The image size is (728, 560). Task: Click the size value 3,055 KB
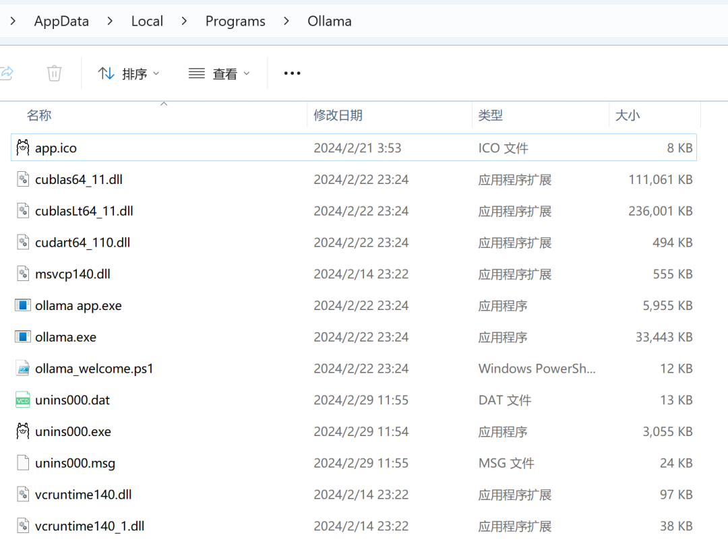pyautogui.click(x=667, y=432)
